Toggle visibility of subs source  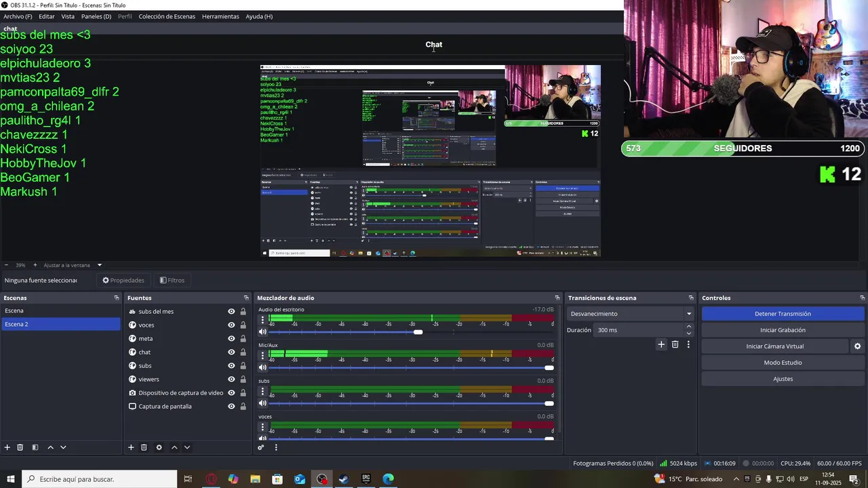click(x=231, y=366)
